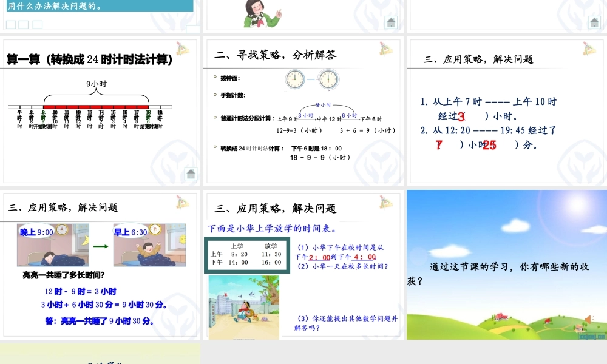
Task: Open the website link at landscape slide corner
Action: [591, 336]
